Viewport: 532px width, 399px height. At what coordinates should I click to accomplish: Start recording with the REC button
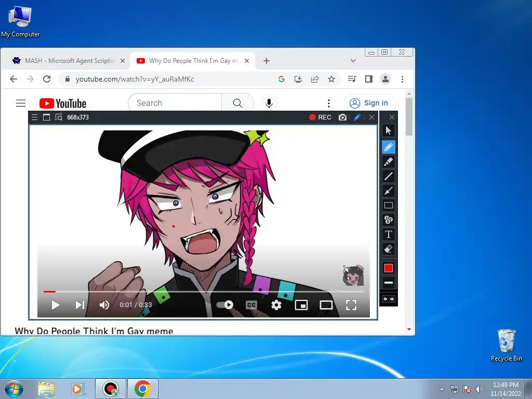pyautogui.click(x=320, y=117)
